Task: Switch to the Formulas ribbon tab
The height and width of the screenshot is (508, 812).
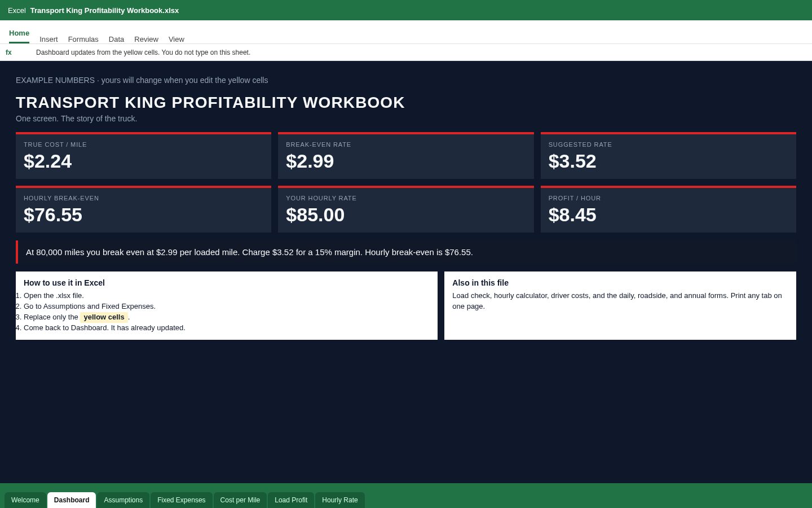Action: [x=83, y=40]
